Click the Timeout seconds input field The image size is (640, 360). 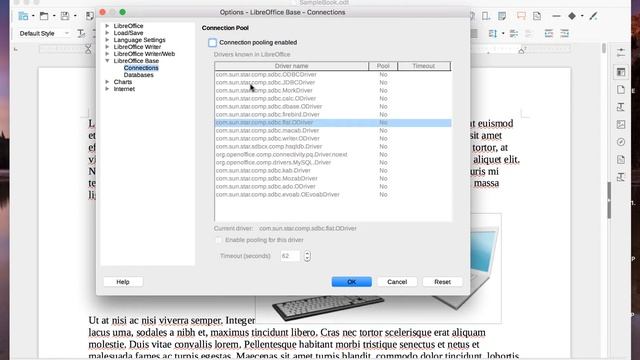pyautogui.click(x=290, y=256)
